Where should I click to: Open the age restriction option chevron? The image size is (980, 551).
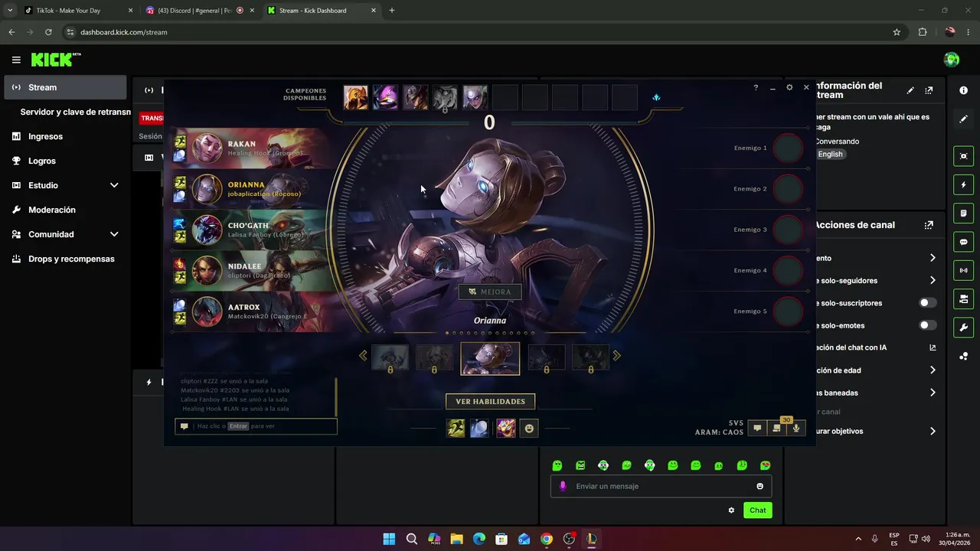pos(933,370)
